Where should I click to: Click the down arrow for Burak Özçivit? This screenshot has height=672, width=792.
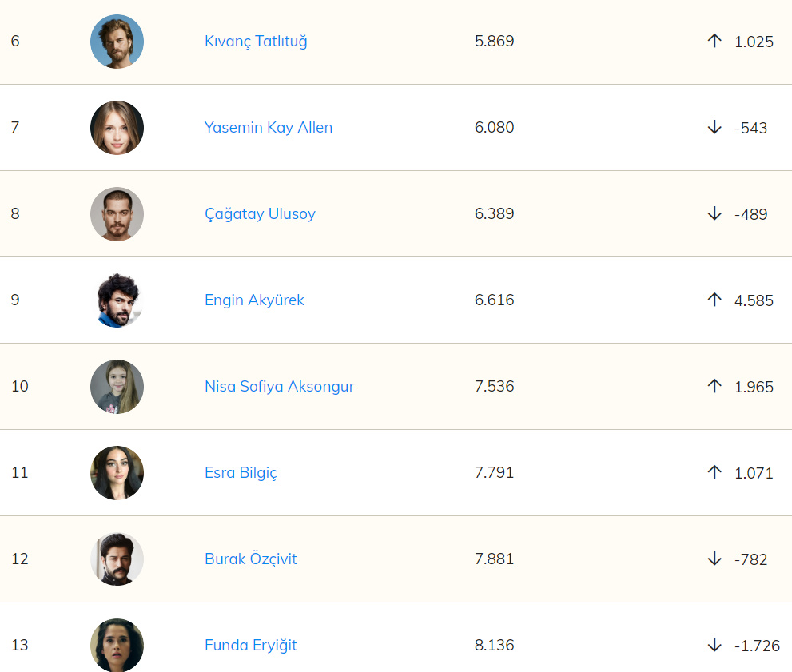tap(714, 559)
